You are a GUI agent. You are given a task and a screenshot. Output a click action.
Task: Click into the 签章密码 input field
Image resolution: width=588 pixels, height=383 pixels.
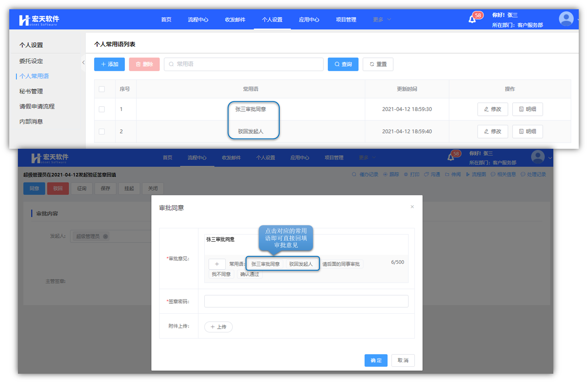(306, 301)
